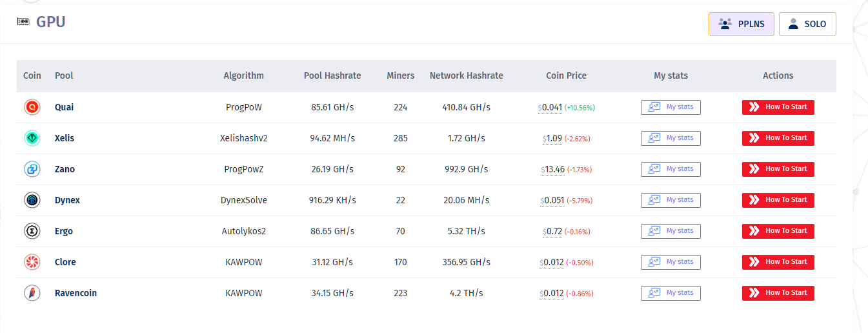Sort by Pool Hashrate column header
The width and height of the screenshot is (868, 333).
pyautogui.click(x=332, y=76)
